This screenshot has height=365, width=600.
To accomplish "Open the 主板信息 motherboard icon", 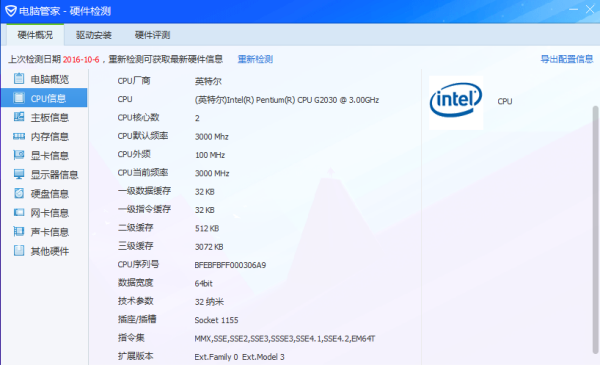I will coord(19,117).
